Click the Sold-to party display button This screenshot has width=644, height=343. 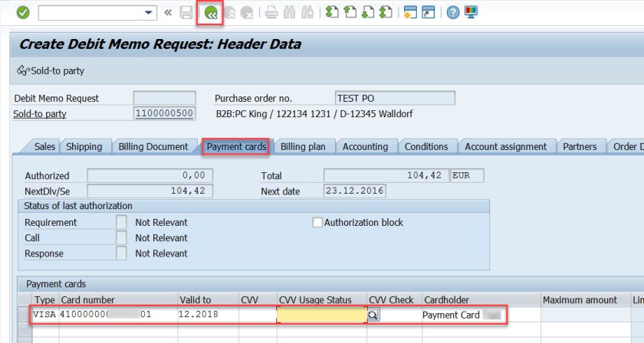coord(51,70)
